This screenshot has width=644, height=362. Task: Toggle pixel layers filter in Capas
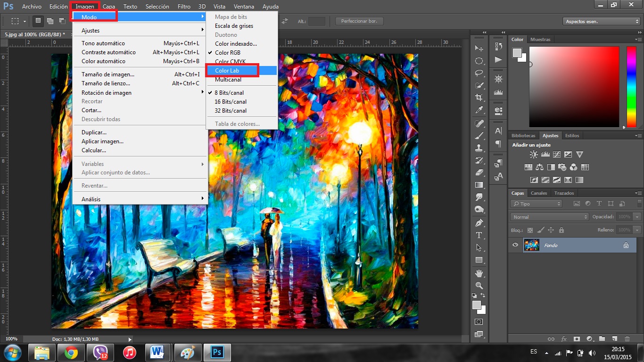pos(576,204)
